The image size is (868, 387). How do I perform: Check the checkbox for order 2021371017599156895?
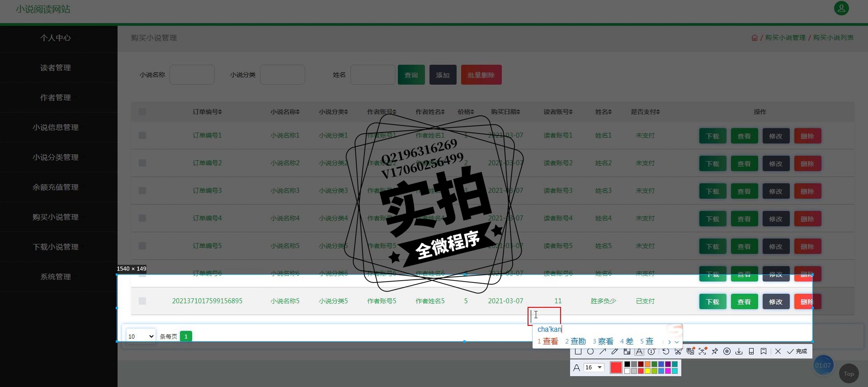point(142,301)
